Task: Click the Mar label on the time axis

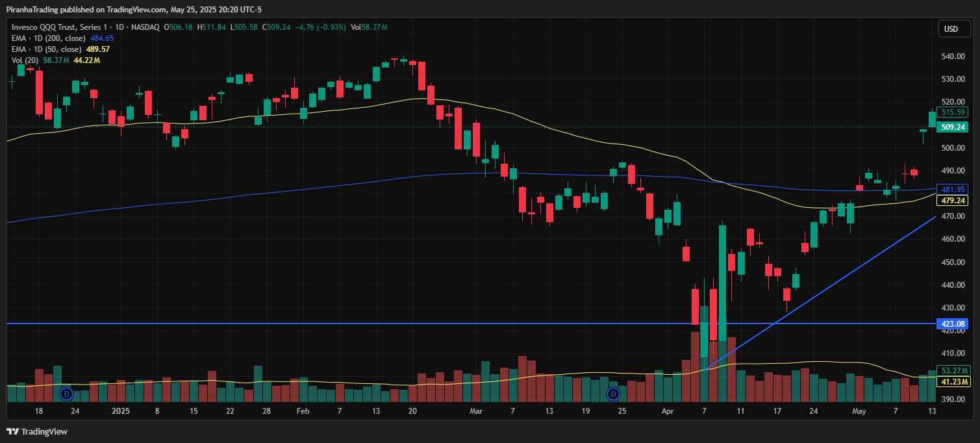Action: tap(476, 411)
